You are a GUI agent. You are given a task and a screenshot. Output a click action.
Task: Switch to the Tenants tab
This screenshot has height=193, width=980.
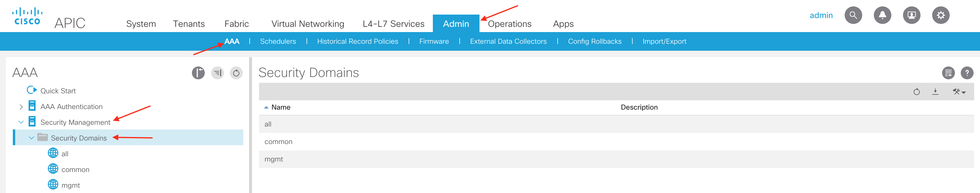189,24
